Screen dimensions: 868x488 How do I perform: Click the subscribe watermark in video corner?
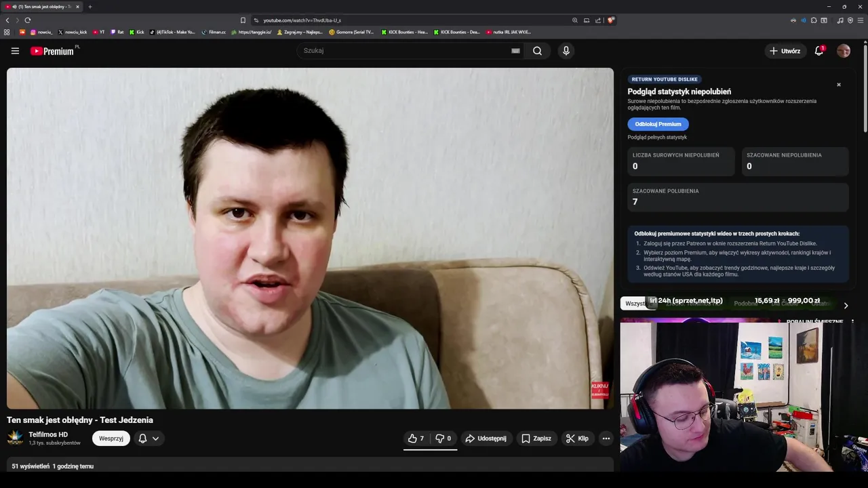tap(599, 390)
